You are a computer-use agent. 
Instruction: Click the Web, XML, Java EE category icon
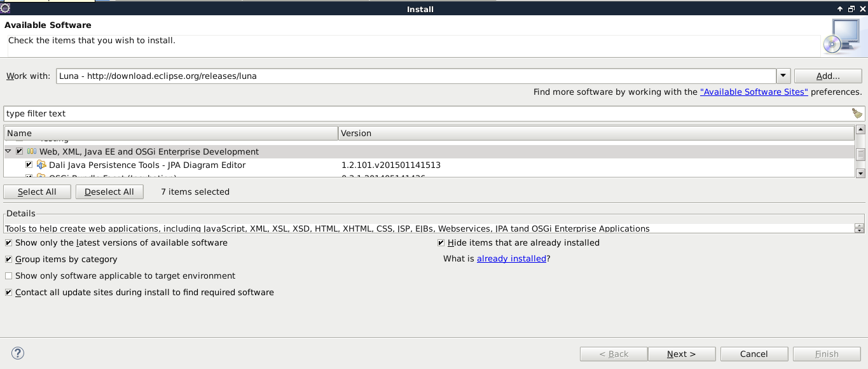click(32, 151)
